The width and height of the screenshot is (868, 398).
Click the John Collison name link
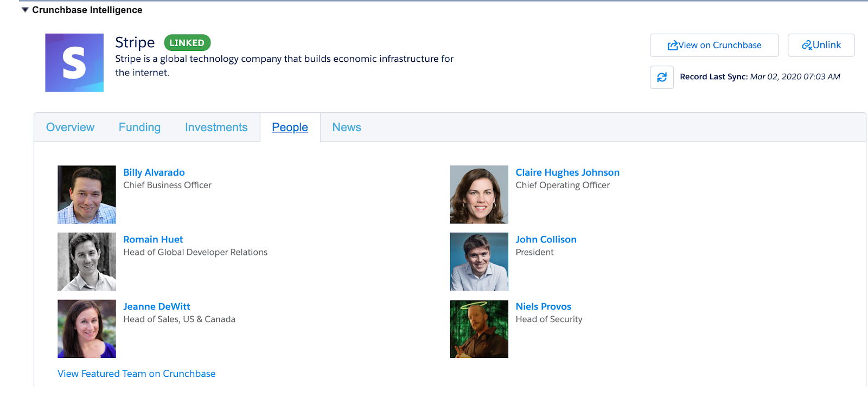(546, 239)
